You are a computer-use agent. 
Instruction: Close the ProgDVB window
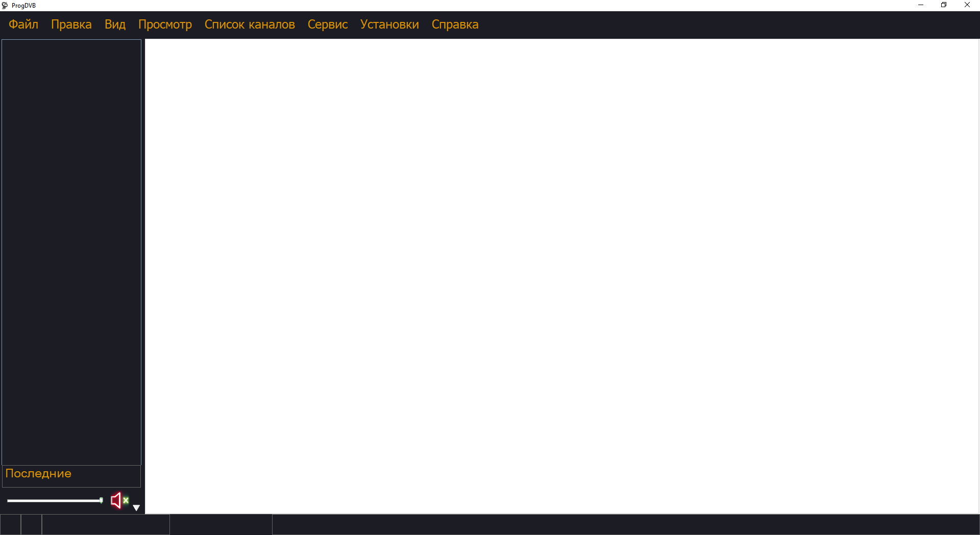[x=967, y=5]
